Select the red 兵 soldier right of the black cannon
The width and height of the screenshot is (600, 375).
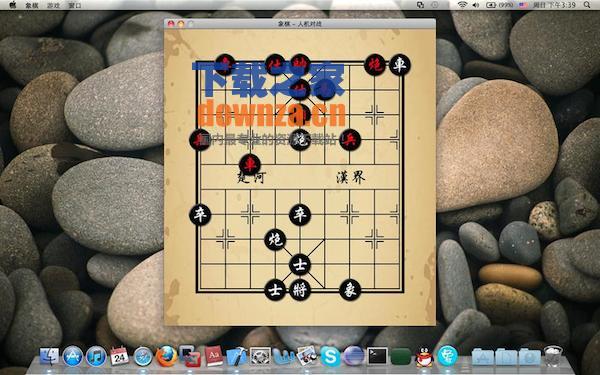[350, 140]
